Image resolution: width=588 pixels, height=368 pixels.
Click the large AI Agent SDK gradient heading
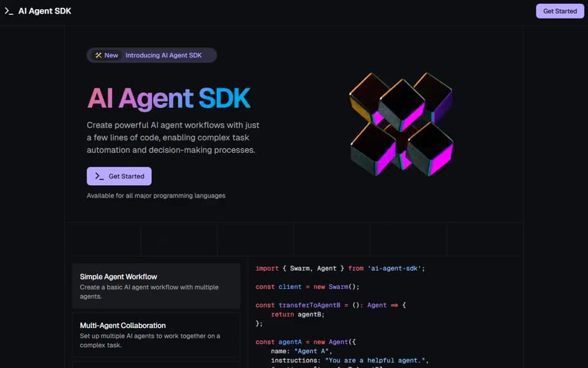click(x=169, y=98)
